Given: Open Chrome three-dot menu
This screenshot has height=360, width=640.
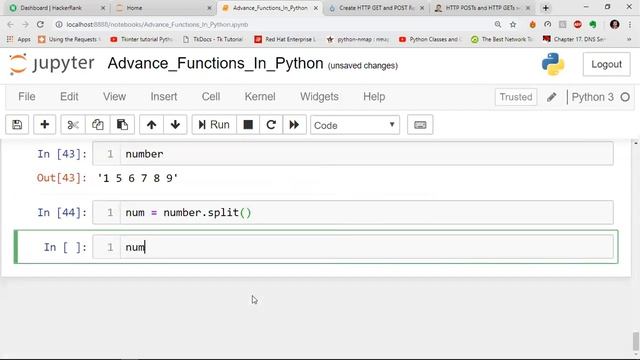Looking at the screenshot, I should point(630,24).
